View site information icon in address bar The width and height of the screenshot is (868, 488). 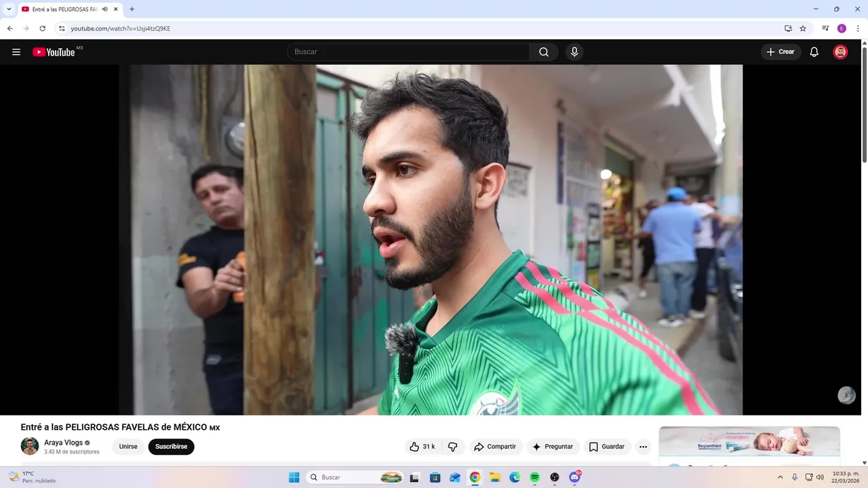(62, 28)
